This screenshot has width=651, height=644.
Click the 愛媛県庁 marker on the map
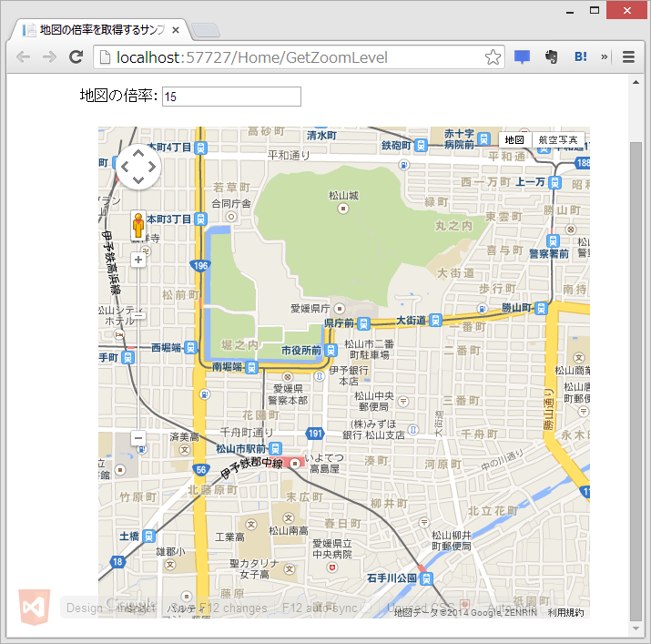[x=340, y=309]
